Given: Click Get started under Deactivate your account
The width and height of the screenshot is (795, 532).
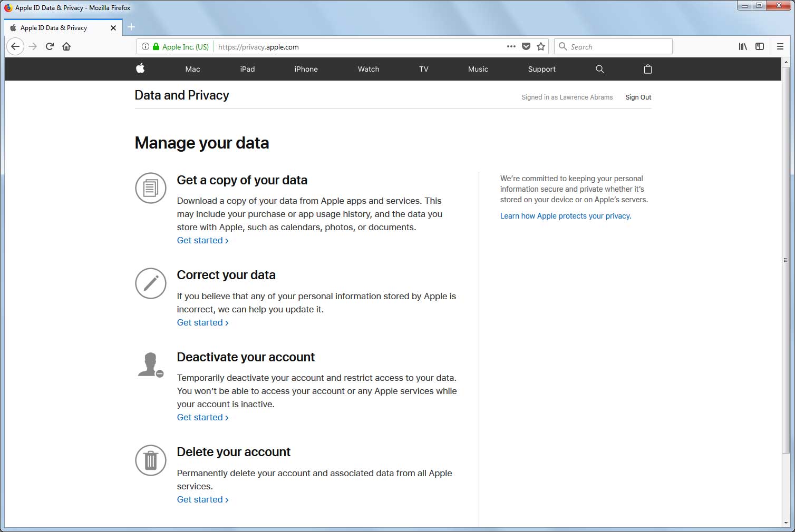Looking at the screenshot, I should click(203, 417).
